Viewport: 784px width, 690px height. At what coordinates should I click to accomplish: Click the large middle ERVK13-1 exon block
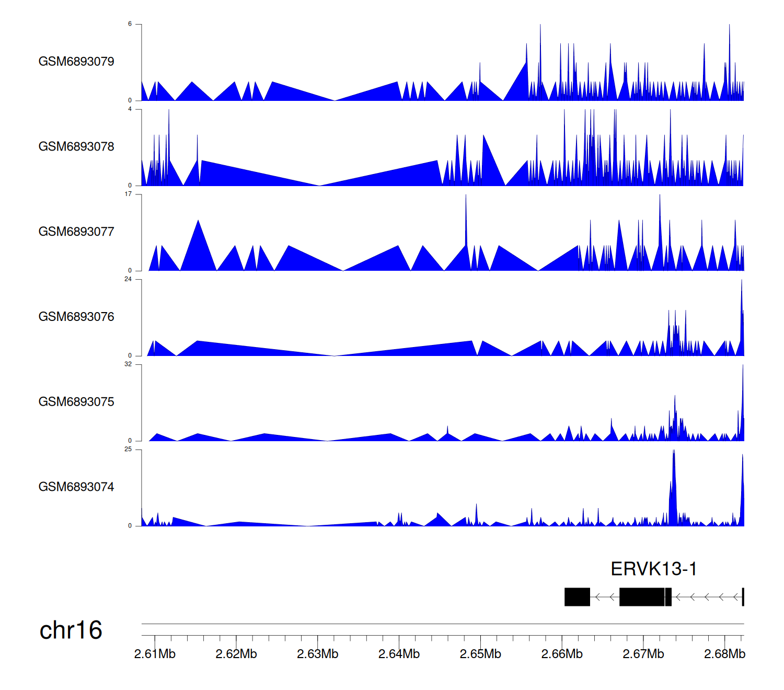pos(641,597)
